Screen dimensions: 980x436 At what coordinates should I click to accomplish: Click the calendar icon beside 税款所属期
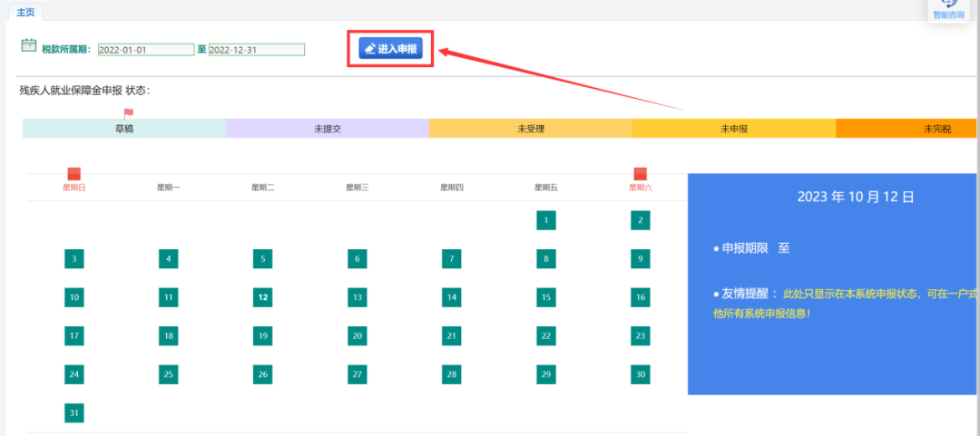[x=28, y=46]
